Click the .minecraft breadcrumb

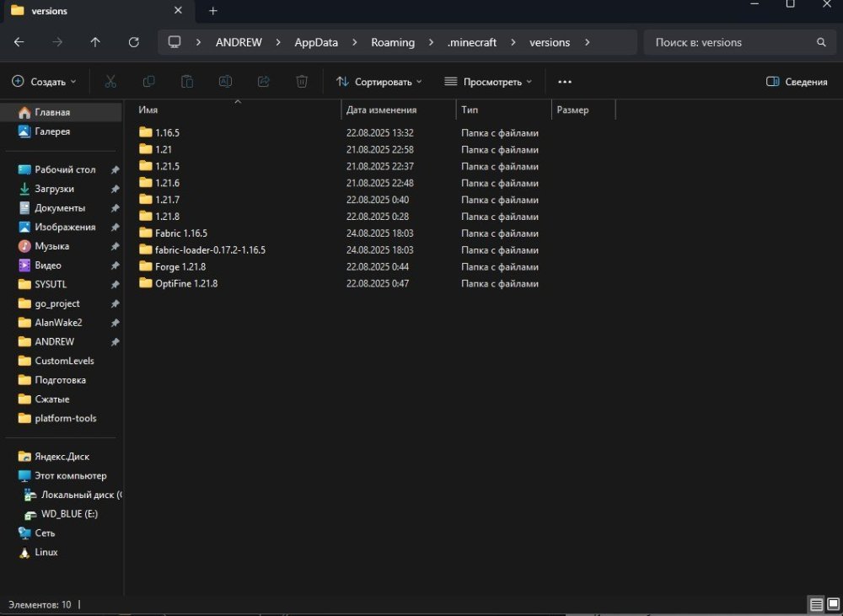[x=472, y=42]
